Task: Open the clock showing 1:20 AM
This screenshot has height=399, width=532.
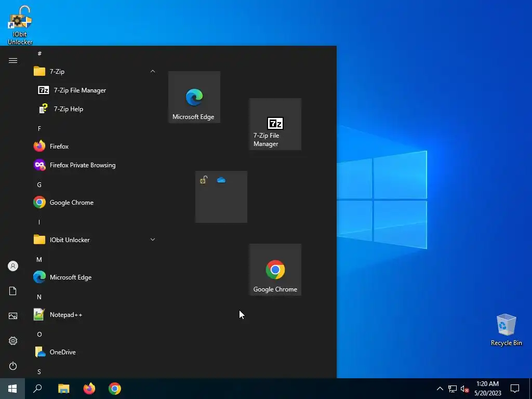Action: 487,389
